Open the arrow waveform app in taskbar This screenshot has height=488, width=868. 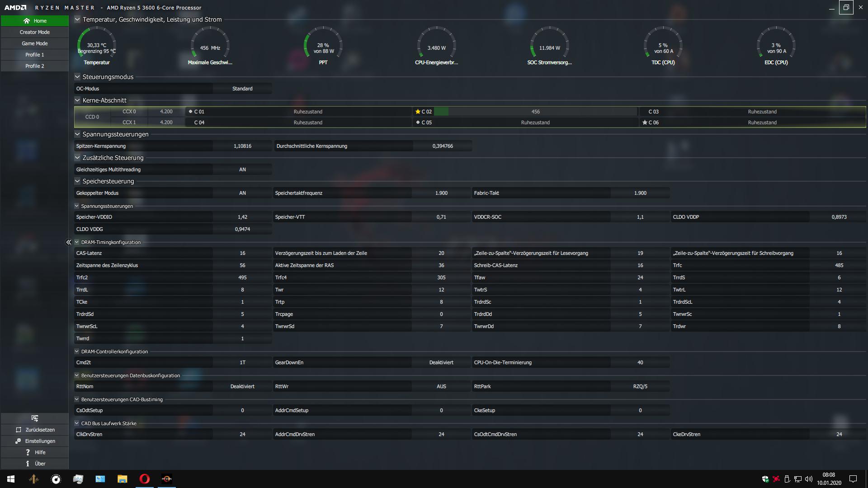(33, 479)
